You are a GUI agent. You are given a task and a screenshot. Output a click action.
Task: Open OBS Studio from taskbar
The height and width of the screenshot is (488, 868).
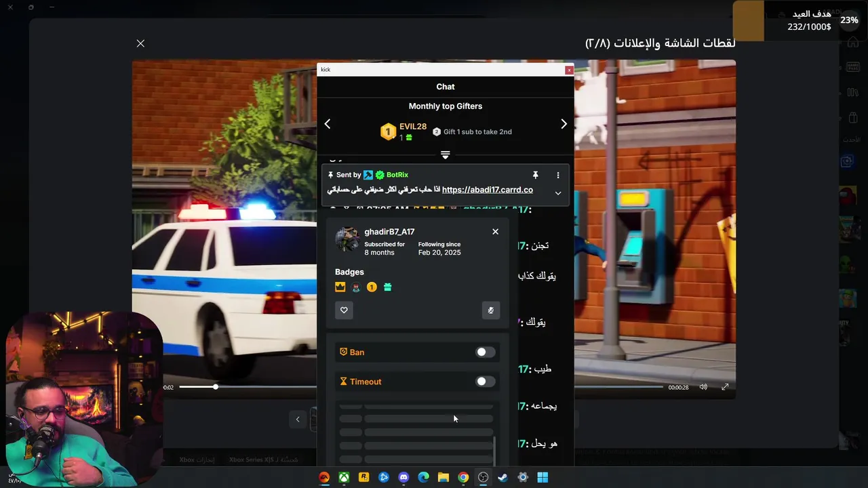(483, 477)
